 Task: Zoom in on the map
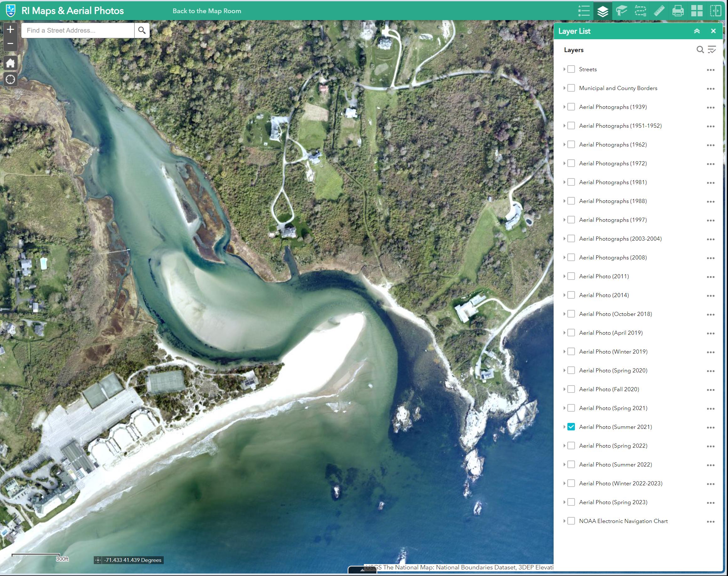point(10,30)
